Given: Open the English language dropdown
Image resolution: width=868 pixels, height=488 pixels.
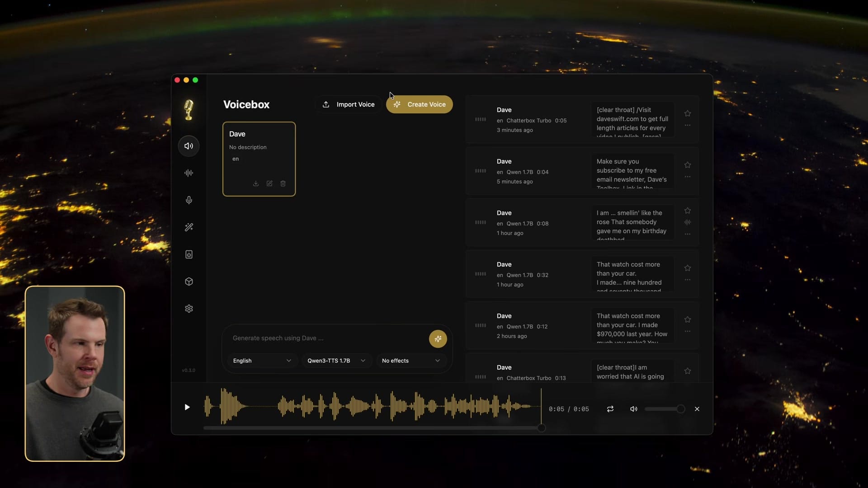Looking at the screenshot, I should click(262, 361).
